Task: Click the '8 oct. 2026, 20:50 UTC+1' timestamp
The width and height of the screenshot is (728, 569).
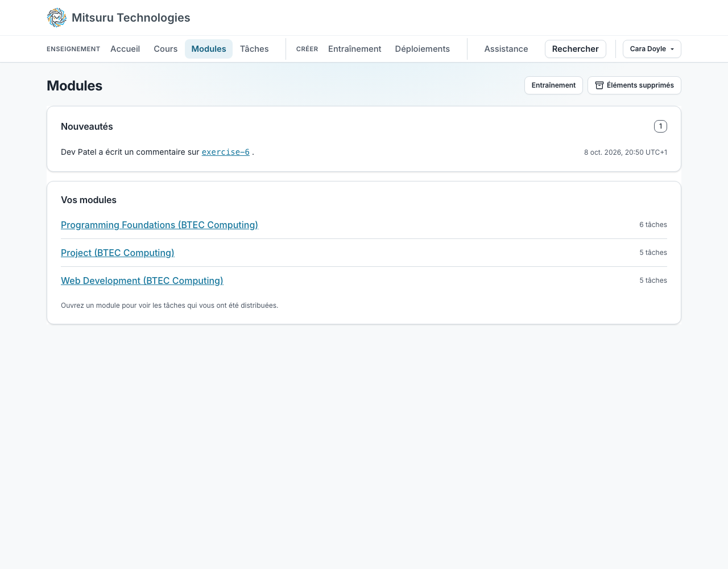Action: (626, 152)
